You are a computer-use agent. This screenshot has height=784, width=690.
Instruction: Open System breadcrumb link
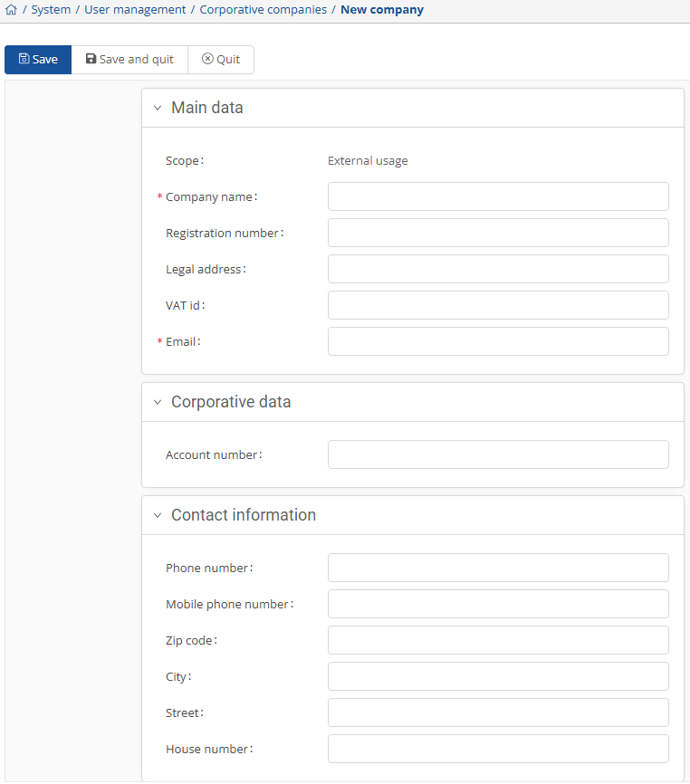[x=51, y=10]
